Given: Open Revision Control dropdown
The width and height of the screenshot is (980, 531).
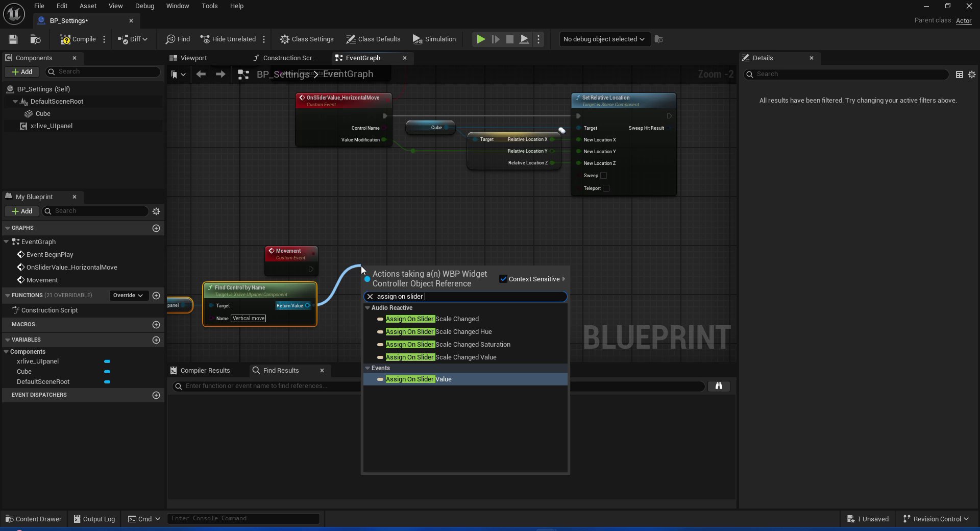Looking at the screenshot, I should (936, 519).
